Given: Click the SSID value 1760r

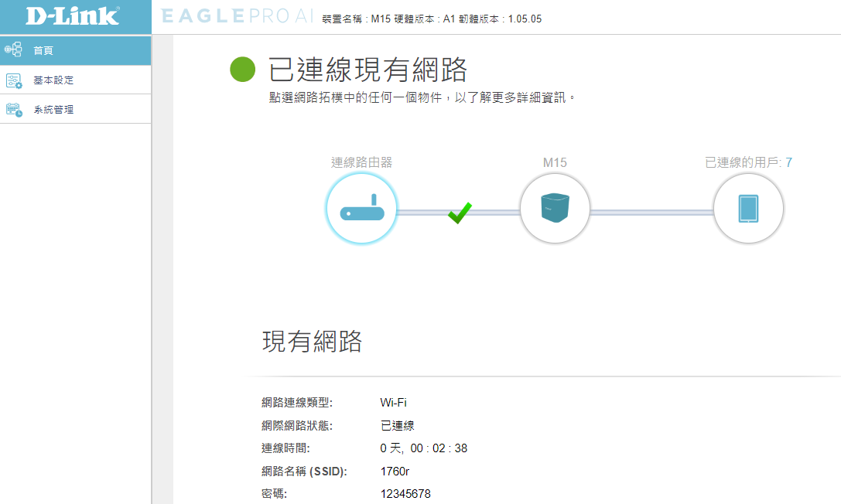Looking at the screenshot, I should [395, 471].
